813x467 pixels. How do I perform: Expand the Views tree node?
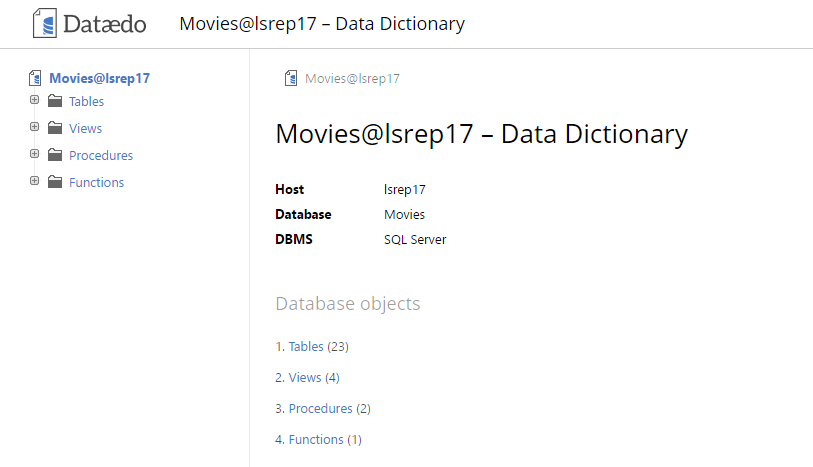[x=34, y=127]
